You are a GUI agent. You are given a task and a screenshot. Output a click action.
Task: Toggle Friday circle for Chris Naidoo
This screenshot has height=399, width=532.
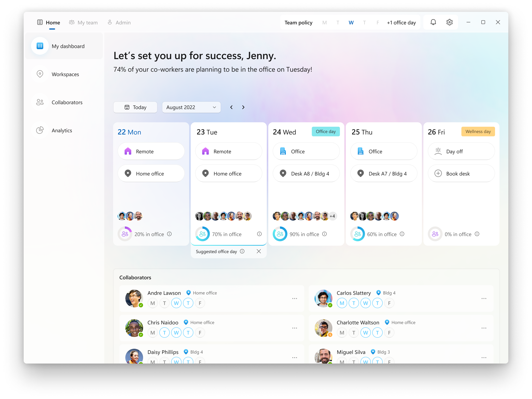pyautogui.click(x=200, y=332)
